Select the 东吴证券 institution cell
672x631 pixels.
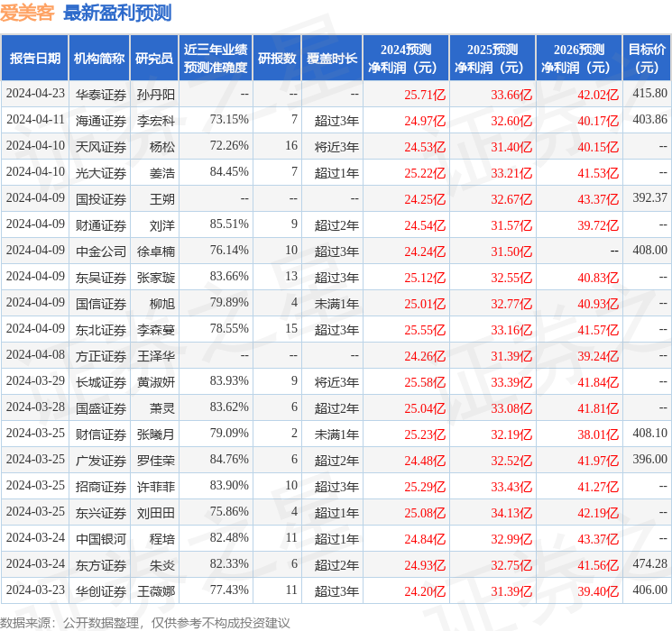(x=101, y=278)
